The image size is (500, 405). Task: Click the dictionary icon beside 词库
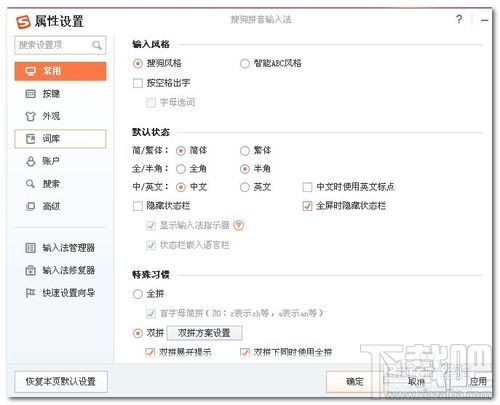point(30,139)
